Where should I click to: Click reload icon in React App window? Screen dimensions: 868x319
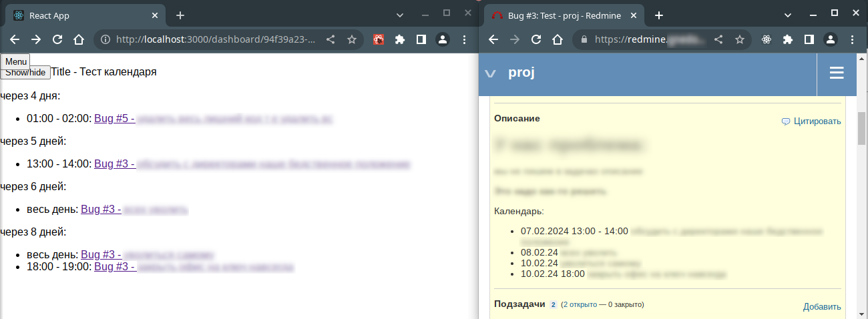pyautogui.click(x=57, y=39)
